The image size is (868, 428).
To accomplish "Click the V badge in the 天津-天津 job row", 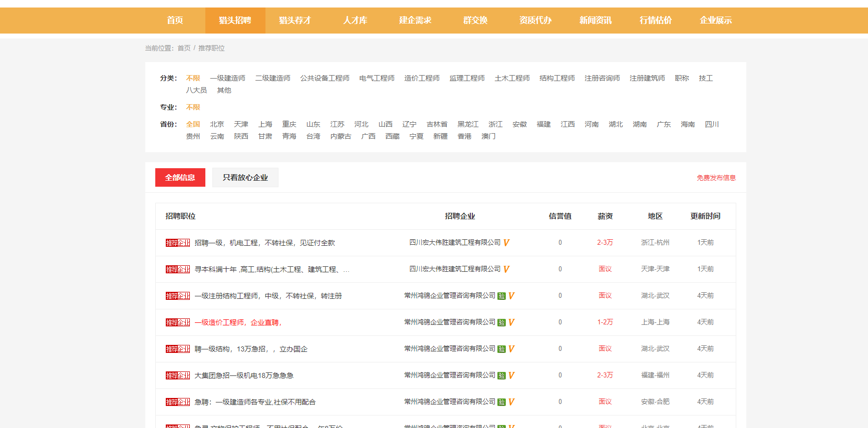I will [506, 269].
